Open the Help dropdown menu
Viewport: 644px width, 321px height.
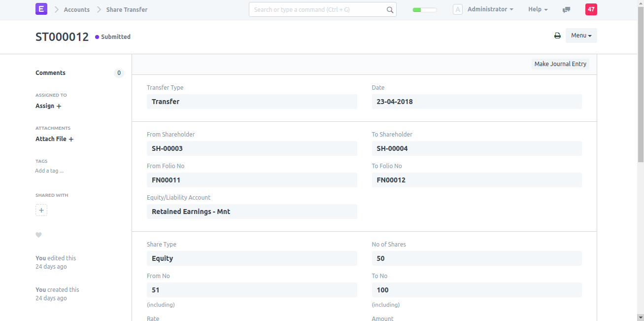pyautogui.click(x=538, y=9)
